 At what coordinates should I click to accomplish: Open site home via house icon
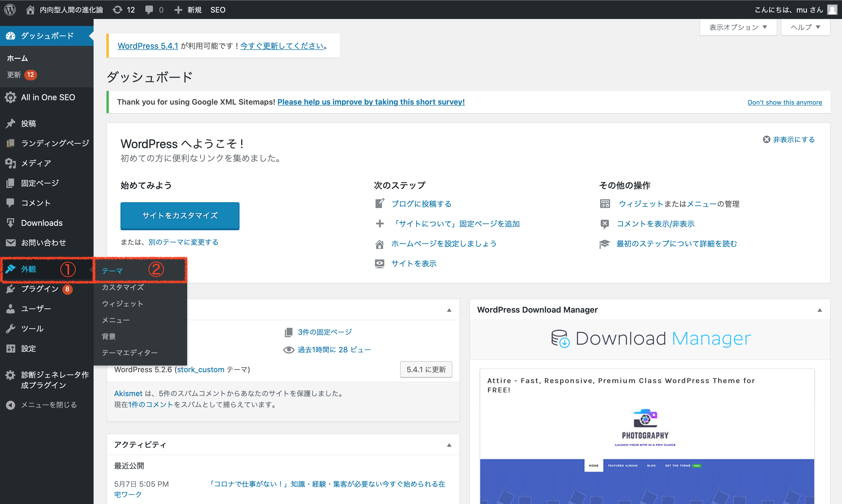pos(30,10)
